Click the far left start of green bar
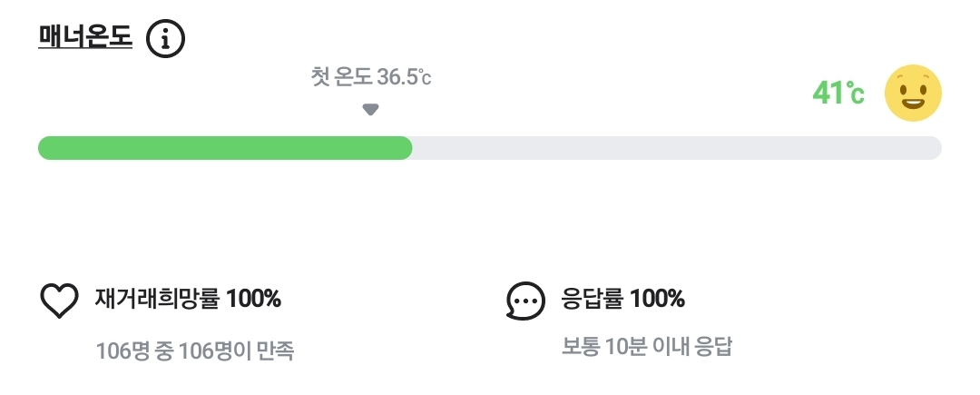This screenshot has width=980, height=395. tap(44, 148)
